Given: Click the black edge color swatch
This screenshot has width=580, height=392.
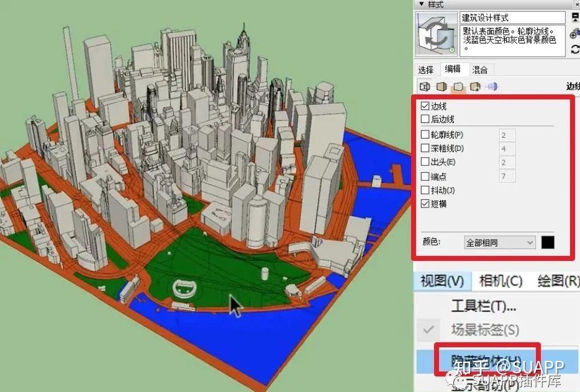Looking at the screenshot, I should pos(548,242).
